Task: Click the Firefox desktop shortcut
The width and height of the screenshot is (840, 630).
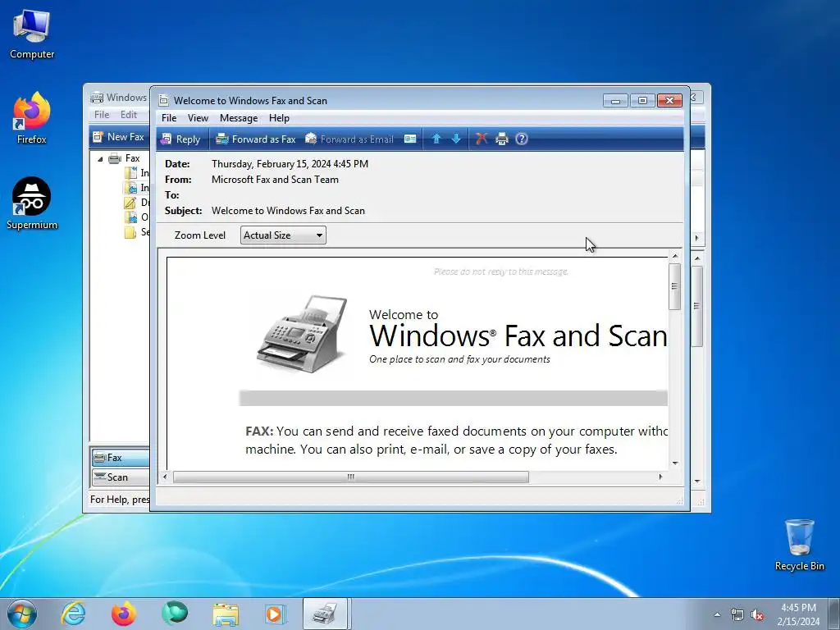Action: (x=32, y=118)
